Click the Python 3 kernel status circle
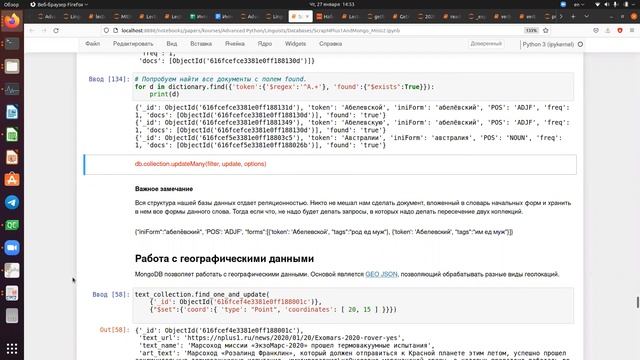Image resolution: width=640 pixels, height=360 pixels. [x=580, y=44]
